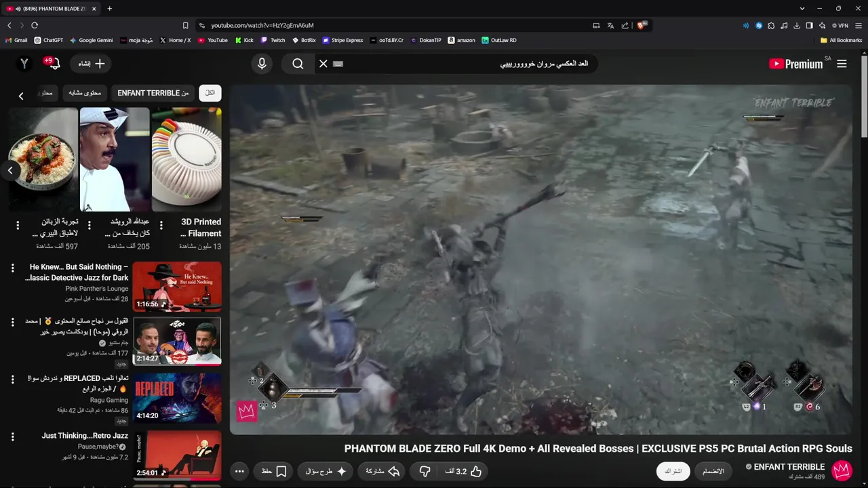Click the share page icon in address bar
Image resolution: width=868 pixels, height=488 pixels.
[x=625, y=25]
